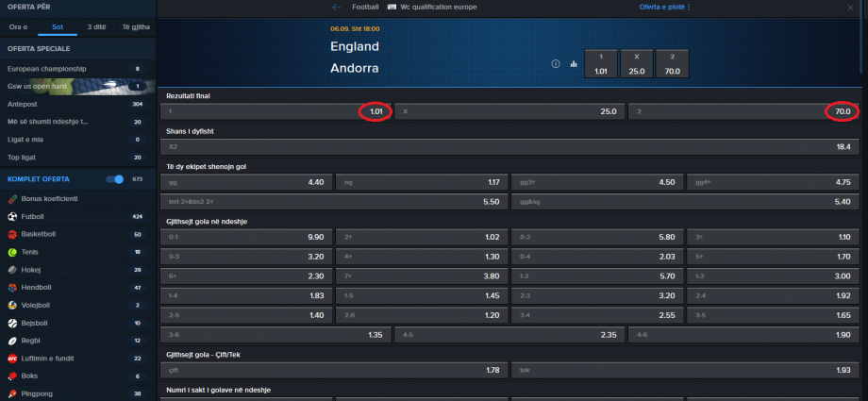This screenshot has height=401, width=868.
Task: Select total goals 7+ at 3.80
Action: click(422, 276)
